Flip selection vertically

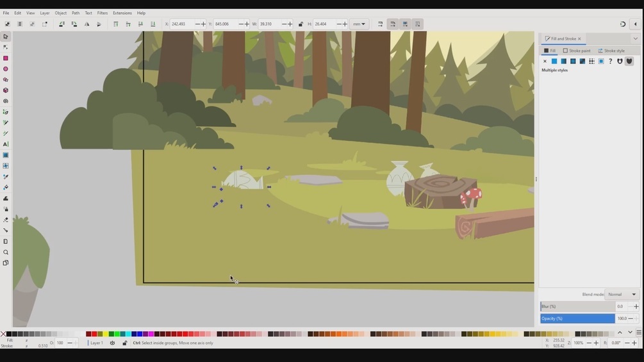99,24
